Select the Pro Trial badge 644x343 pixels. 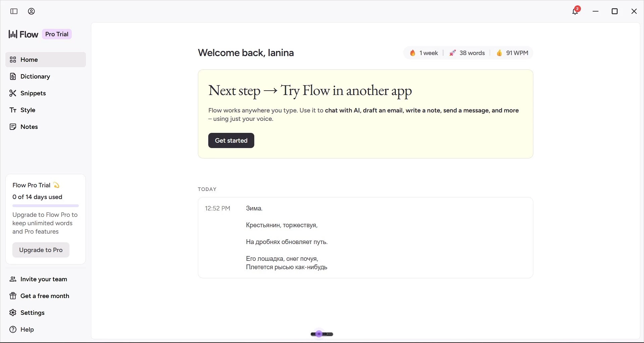point(57,34)
